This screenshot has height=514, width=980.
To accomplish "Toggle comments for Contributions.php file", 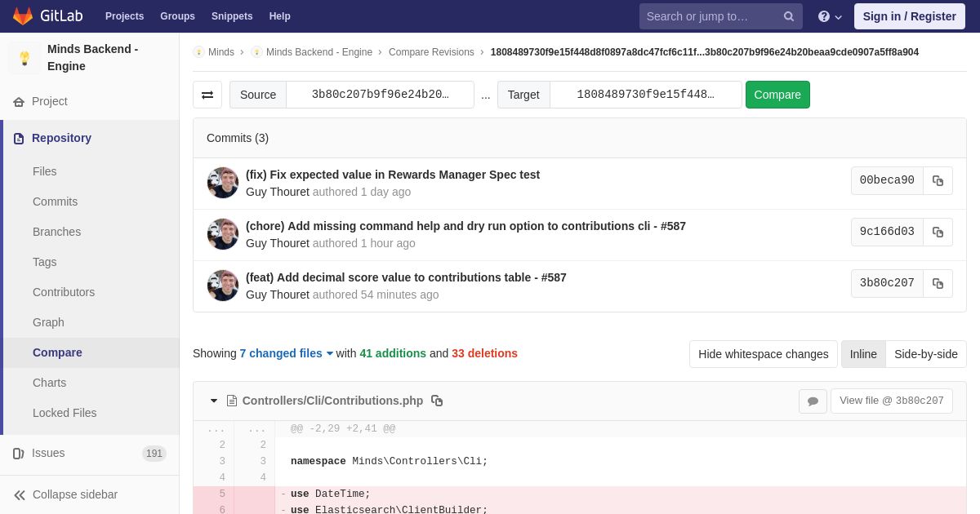I will [x=813, y=401].
